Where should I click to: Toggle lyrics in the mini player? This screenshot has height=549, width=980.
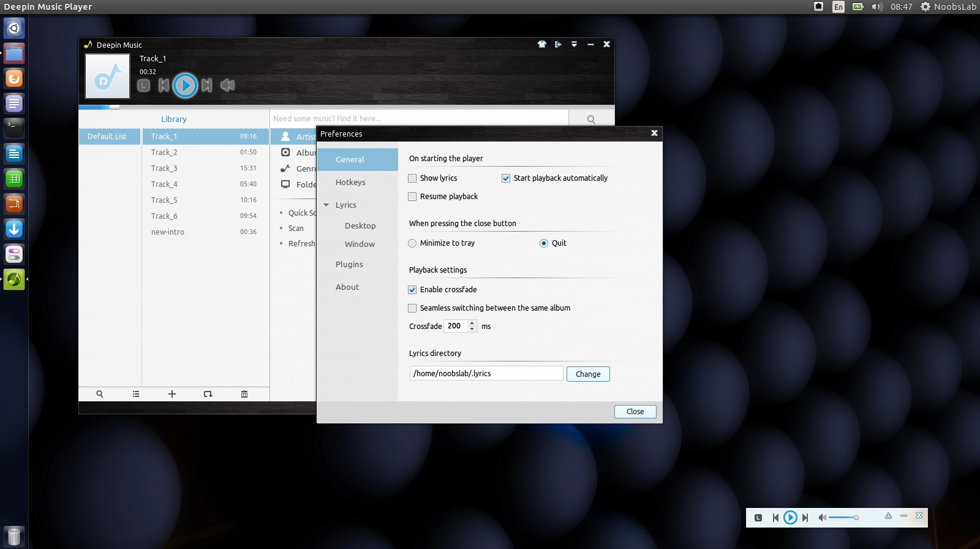click(x=758, y=518)
